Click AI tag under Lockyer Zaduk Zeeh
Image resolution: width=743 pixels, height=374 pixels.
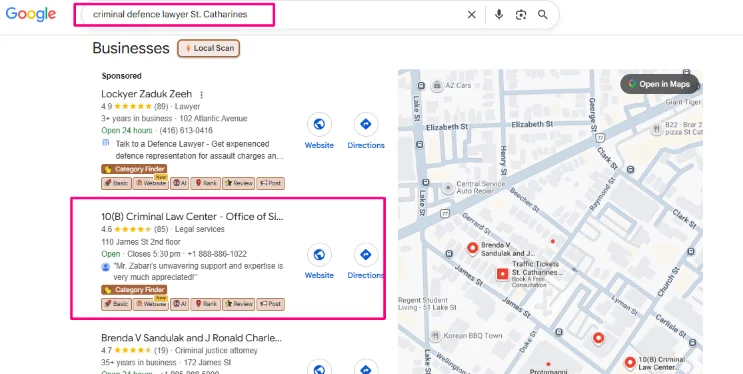[x=179, y=183]
